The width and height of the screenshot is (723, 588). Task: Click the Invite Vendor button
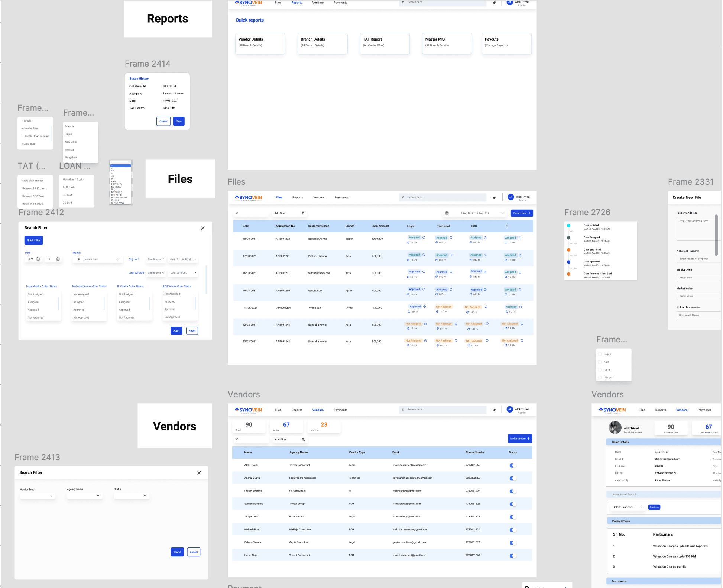(520, 439)
